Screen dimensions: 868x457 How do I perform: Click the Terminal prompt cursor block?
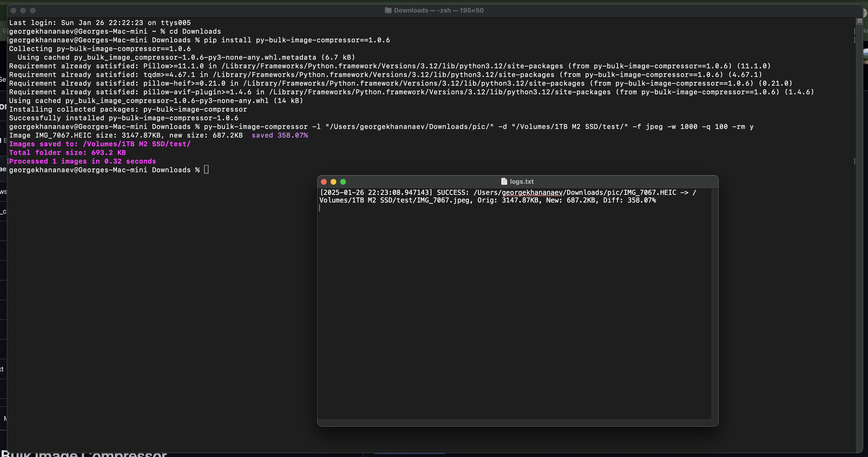(206, 170)
